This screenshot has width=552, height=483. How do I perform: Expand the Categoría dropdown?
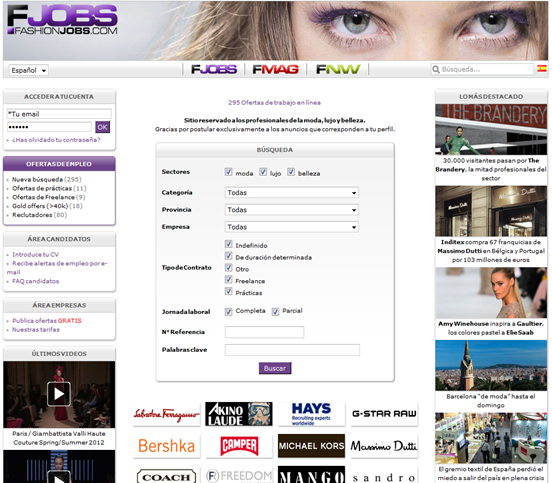[291, 193]
